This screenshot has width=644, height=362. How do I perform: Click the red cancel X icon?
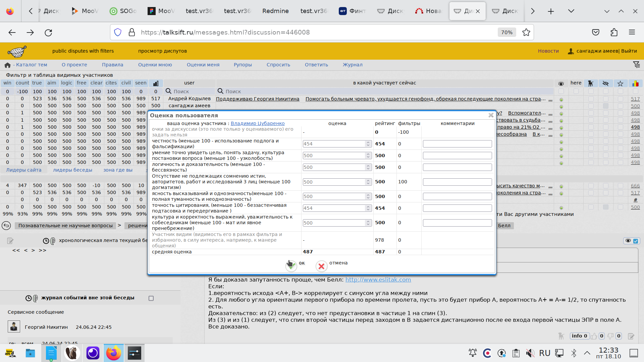pyautogui.click(x=321, y=266)
